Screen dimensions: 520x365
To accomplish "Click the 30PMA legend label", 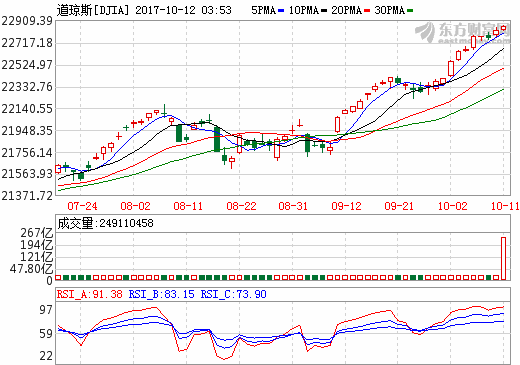I will pyautogui.click(x=389, y=10).
